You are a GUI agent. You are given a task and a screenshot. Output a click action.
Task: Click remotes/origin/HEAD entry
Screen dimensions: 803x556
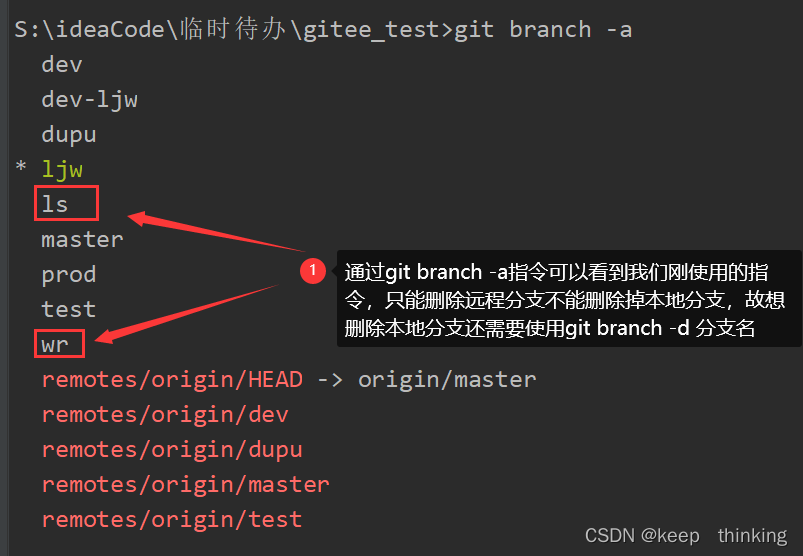172,380
